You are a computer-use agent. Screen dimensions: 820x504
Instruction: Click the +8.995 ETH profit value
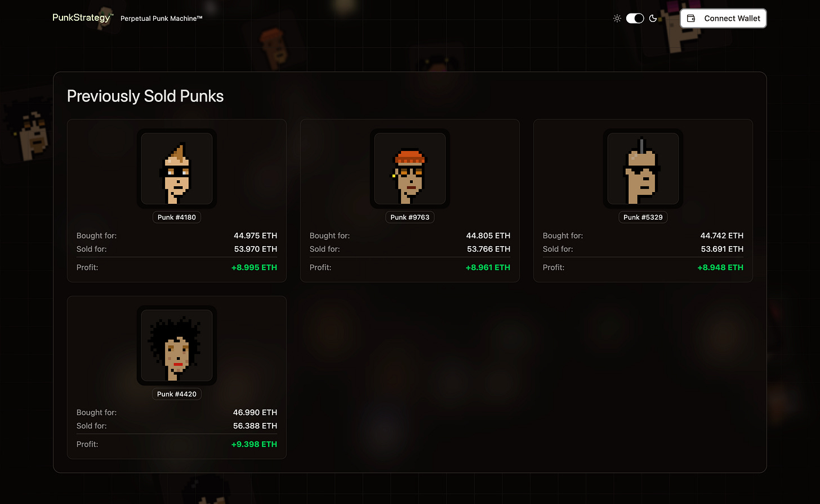(x=254, y=267)
